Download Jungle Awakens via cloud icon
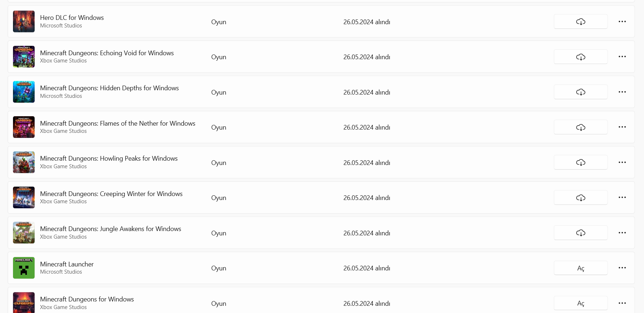Screen dimensions: 644x313 click(581, 233)
